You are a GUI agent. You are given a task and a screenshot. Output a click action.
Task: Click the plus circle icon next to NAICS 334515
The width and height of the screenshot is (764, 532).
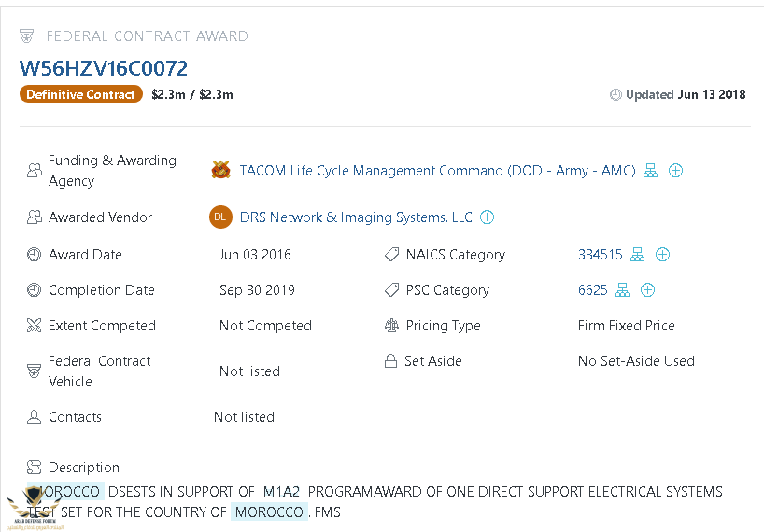tap(662, 254)
